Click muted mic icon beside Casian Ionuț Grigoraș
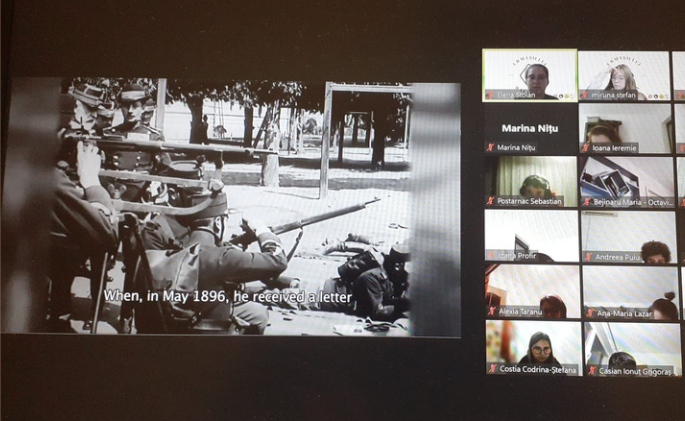The image size is (685, 421). 592,371
